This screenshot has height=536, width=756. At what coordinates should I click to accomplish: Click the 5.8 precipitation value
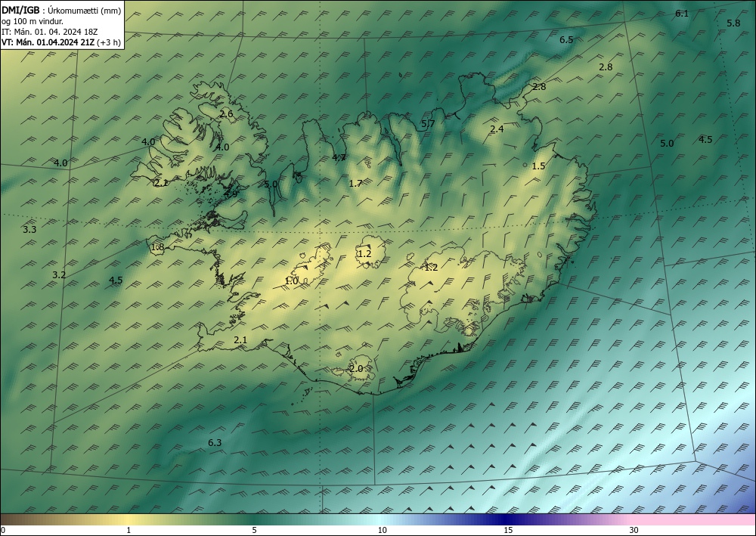point(733,23)
